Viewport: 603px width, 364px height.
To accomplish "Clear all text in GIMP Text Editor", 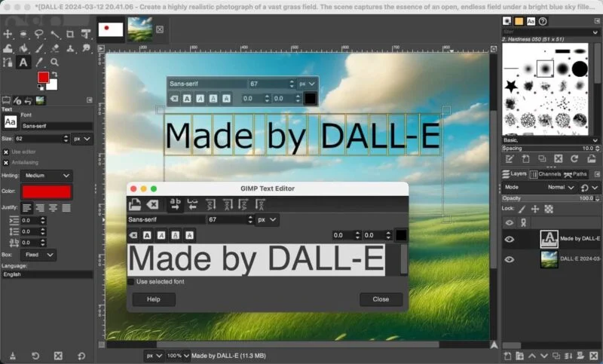I will [x=153, y=204].
